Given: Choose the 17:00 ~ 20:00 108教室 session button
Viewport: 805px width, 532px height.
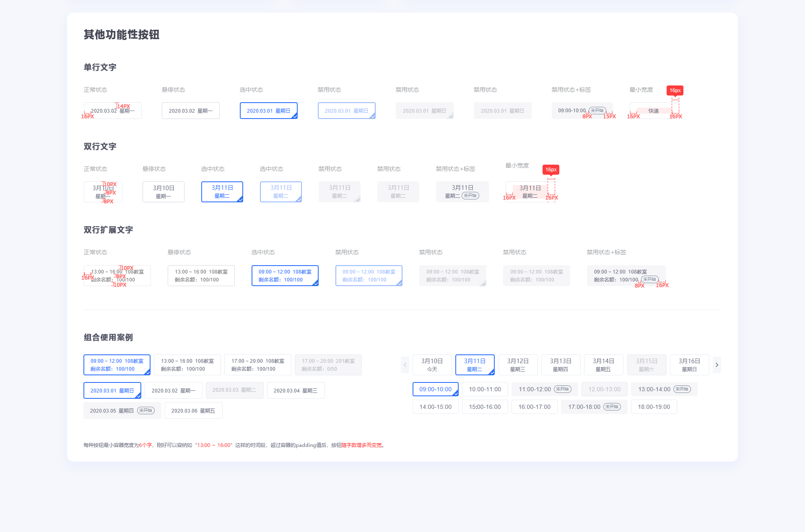Looking at the screenshot, I should (258, 365).
